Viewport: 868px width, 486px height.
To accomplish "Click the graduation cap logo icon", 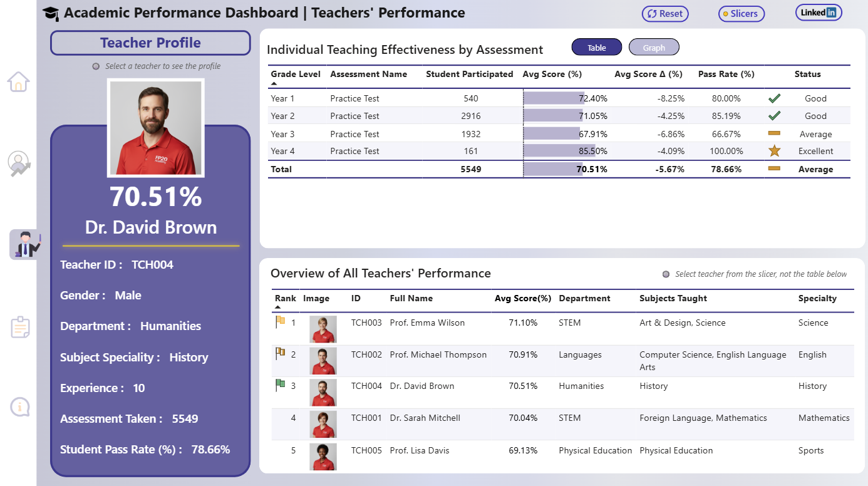I will coord(51,13).
